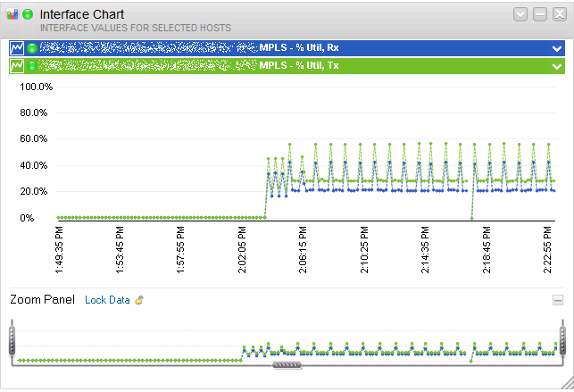Click the zoom panel horizontal scroll thumb
574x392 pixels.
point(287,365)
